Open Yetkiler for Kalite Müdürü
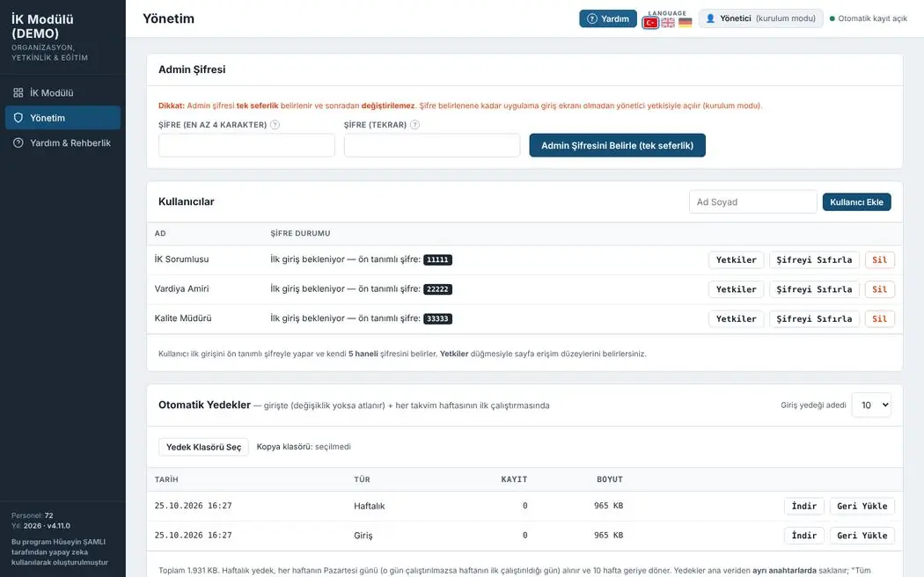 pyautogui.click(x=736, y=318)
